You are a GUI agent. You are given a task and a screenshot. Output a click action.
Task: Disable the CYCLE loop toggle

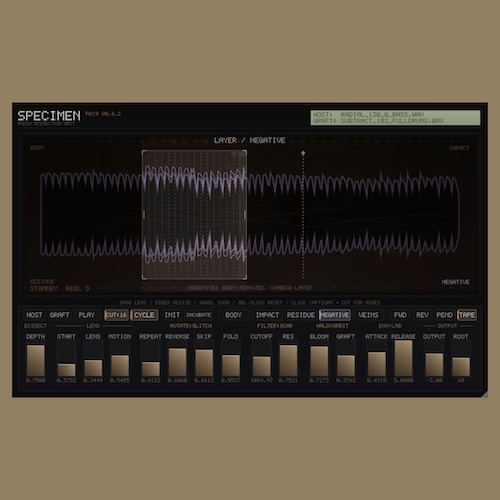point(144,315)
